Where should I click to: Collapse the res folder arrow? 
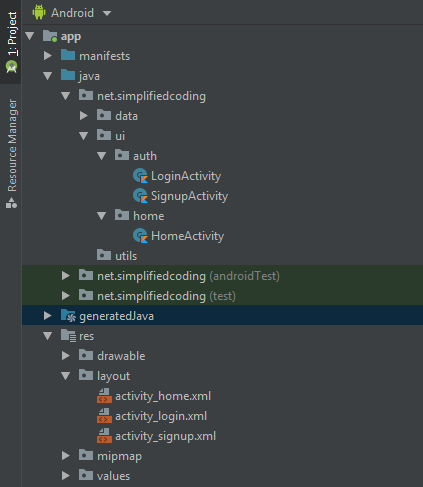(48, 336)
